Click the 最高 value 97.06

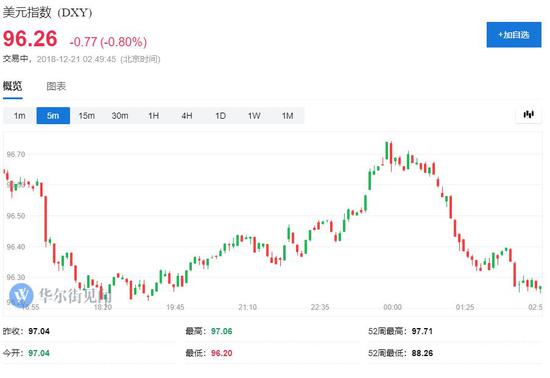222,331
